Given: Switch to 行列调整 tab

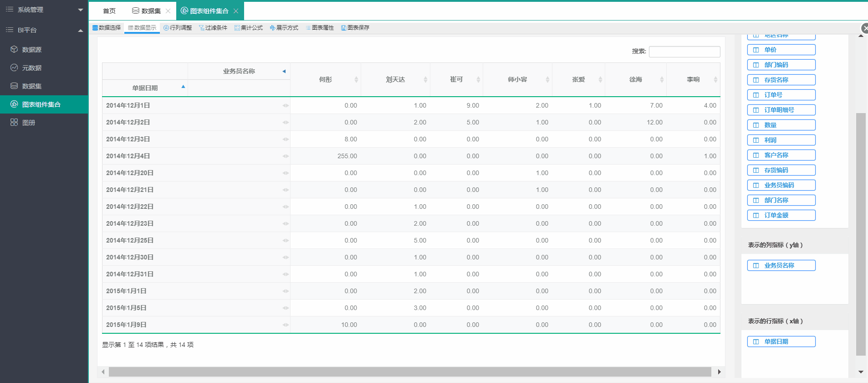Looking at the screenshot, I should (x=178, y=28).
